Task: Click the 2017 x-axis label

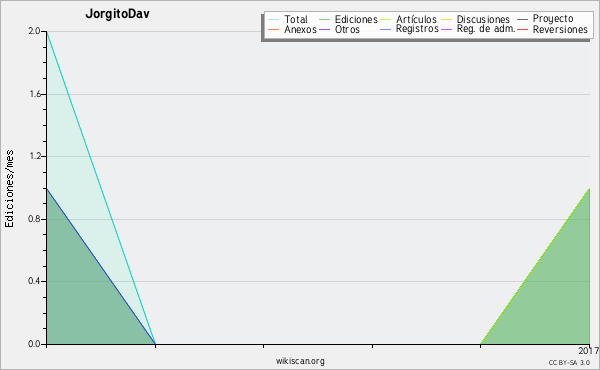Action: click(589, 350)
